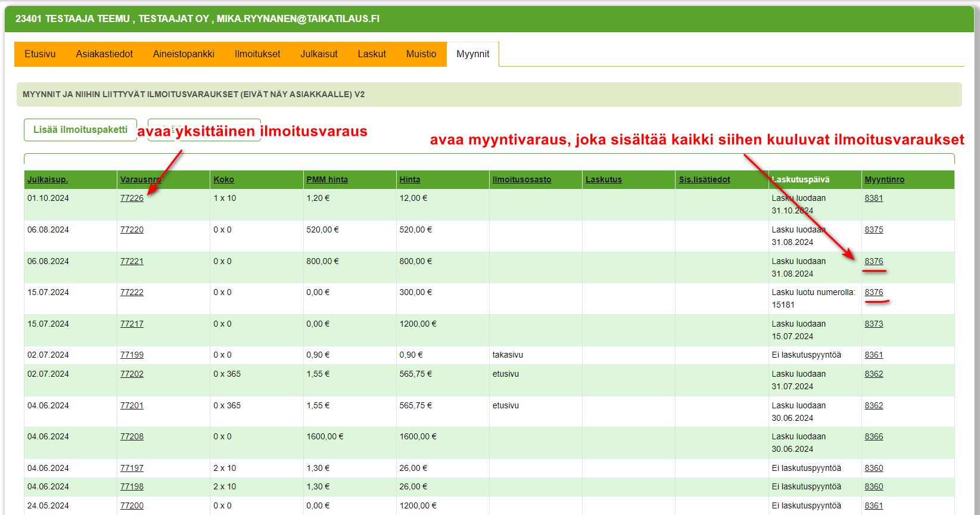Sort by the Ilmoitusosasto column header
Viewport: 980px width, 515px height.
point(522,179)
